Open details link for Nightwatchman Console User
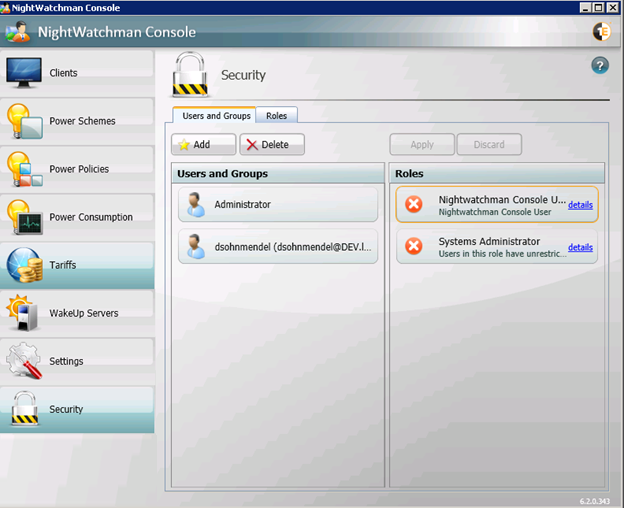The image size is (624, 508). tap(580, 205)
